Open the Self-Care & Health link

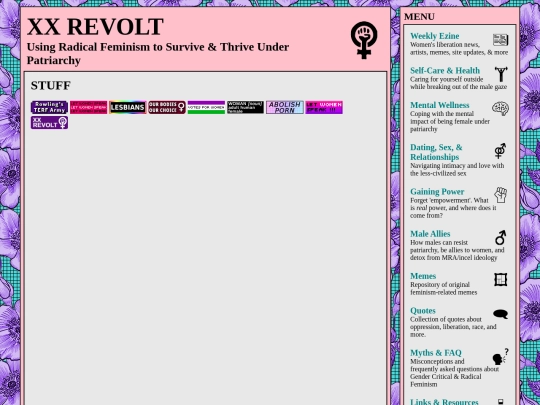point(445,71)
